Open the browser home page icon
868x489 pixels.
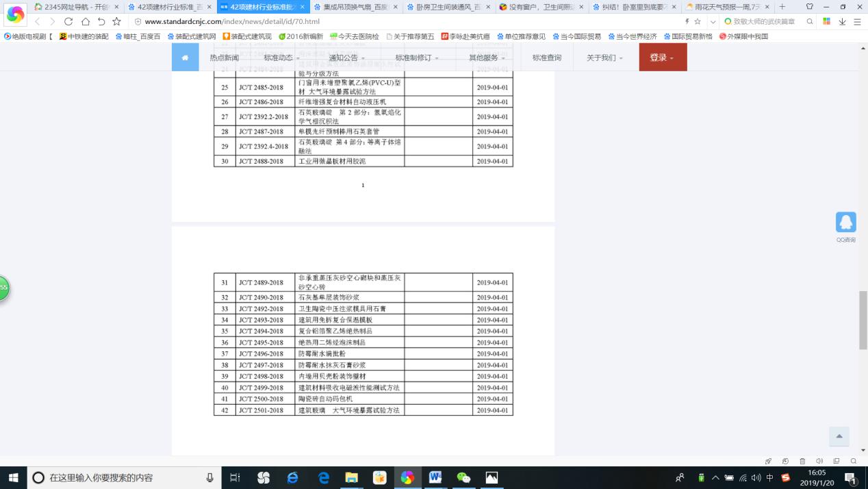point(85,21)
